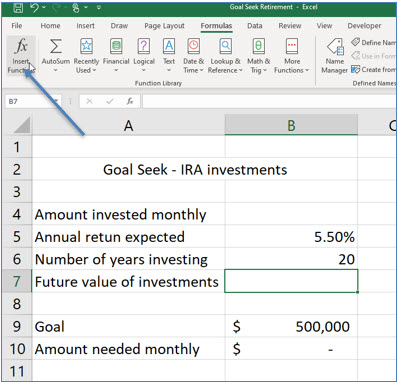The height and width of the screenshot is (382, 398).
Task: Open Math & Trig functions library
Action: click(x=258, y=55)
